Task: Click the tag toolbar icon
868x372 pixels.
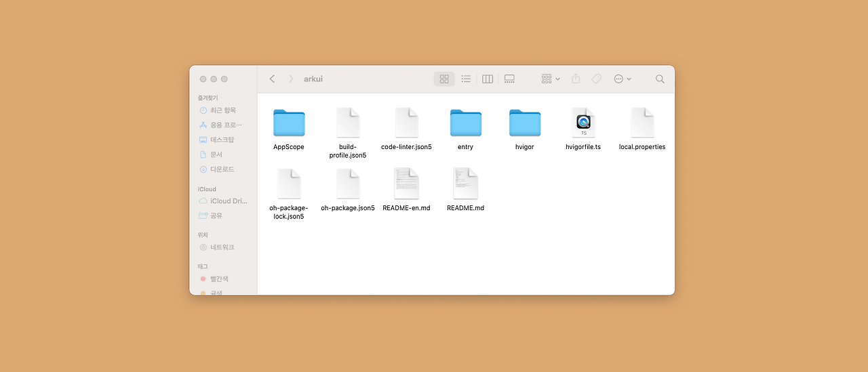Action: (597, 79)
